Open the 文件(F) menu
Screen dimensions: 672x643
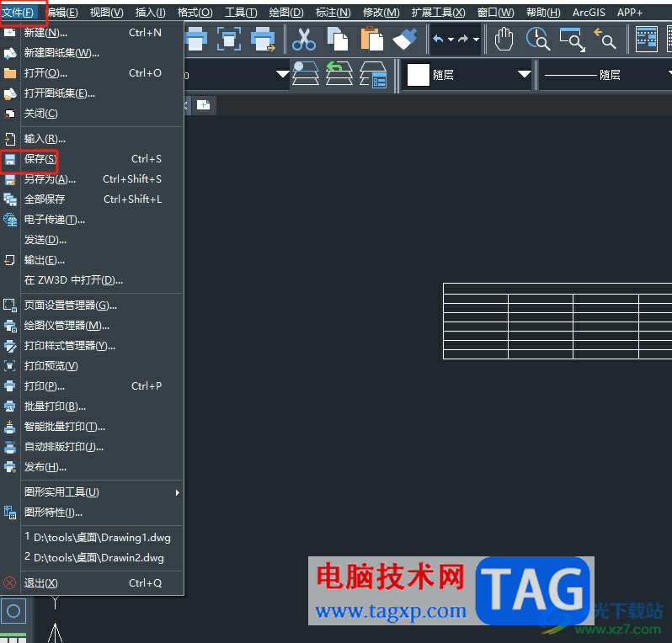point(18,13)
